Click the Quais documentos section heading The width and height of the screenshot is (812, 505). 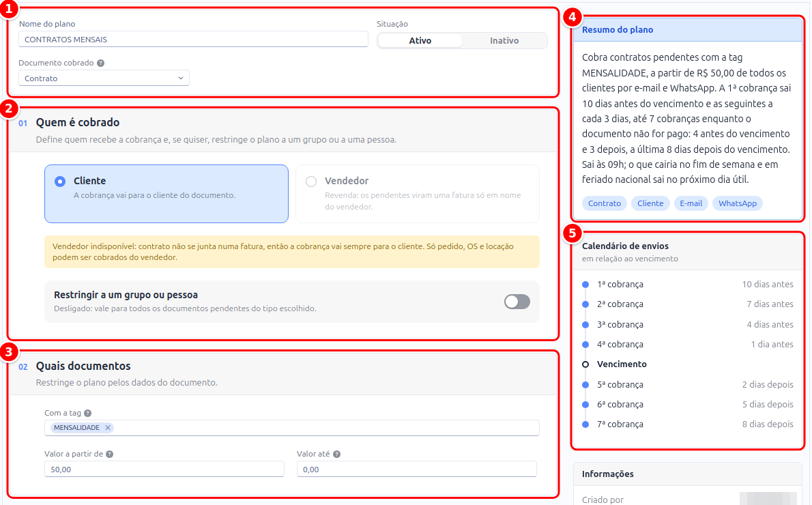(83, 366)
